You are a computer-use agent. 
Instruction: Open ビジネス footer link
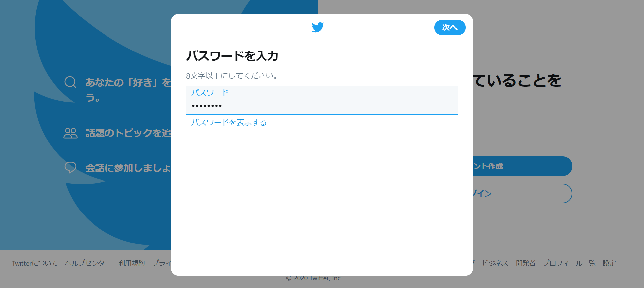pyautogui.click(x=495, y=263)
